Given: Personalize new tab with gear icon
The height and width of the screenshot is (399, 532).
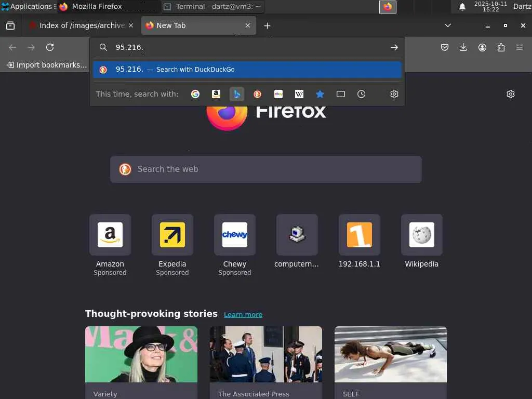Looking at the screenshot, I should click(511, 94).
